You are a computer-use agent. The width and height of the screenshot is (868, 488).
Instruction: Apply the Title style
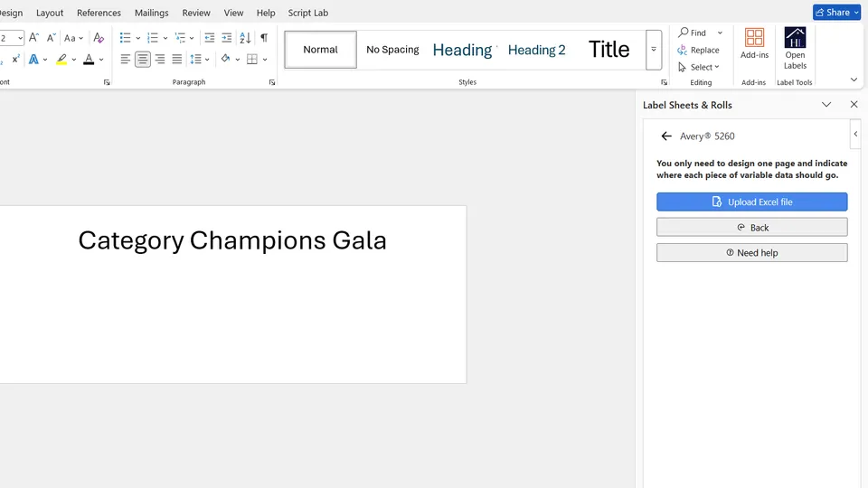(x=609, y=49)
